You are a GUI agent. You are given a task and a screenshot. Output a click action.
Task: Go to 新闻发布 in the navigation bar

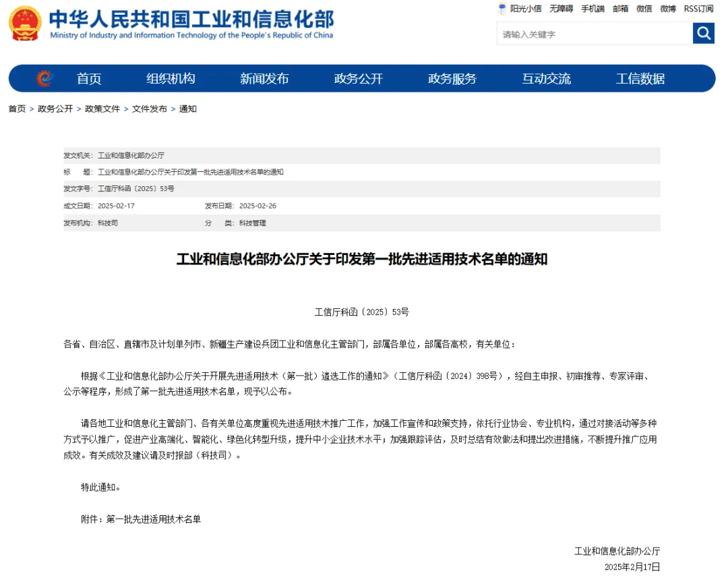click(x=264, y=78)
